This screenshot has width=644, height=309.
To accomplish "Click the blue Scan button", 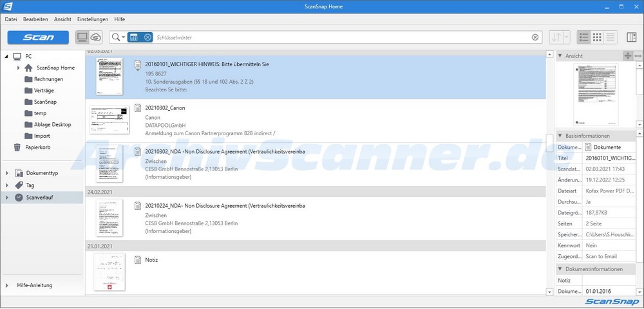I will [x=38, y=37].
